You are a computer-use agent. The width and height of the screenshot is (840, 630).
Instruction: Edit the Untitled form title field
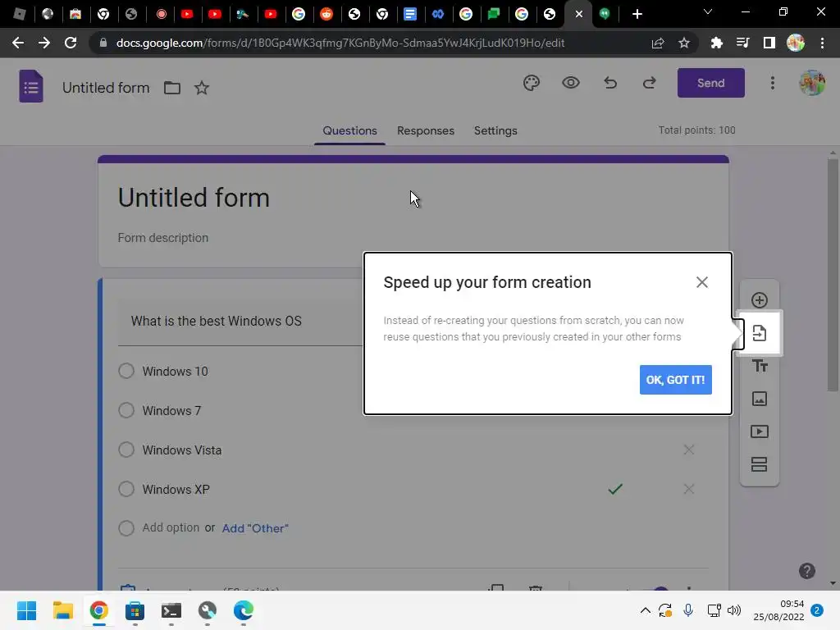(x=194, y=198)
